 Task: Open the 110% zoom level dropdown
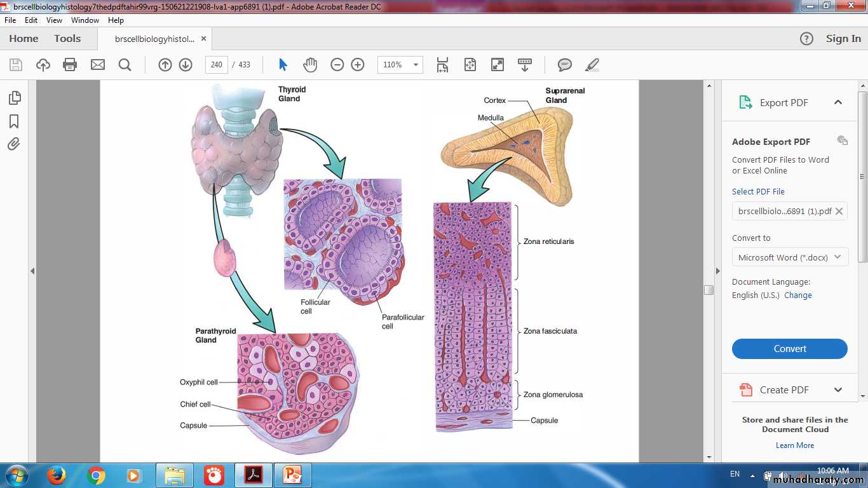[400, 65]
